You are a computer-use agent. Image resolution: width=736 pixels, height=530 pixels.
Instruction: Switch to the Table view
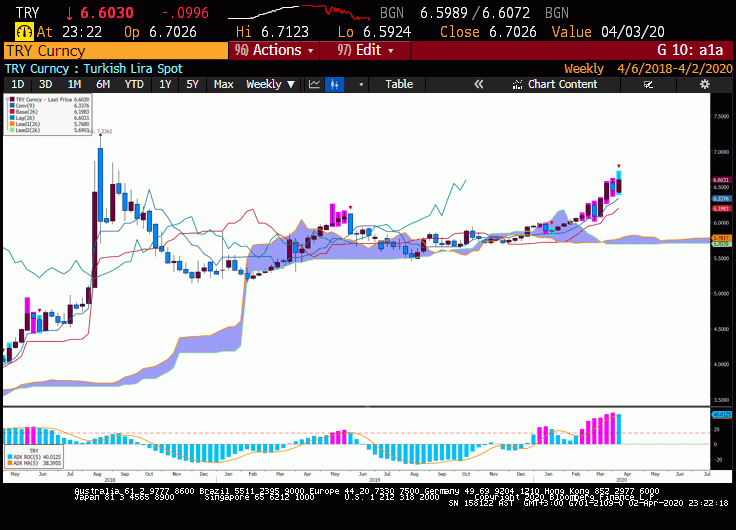point(399,84)
